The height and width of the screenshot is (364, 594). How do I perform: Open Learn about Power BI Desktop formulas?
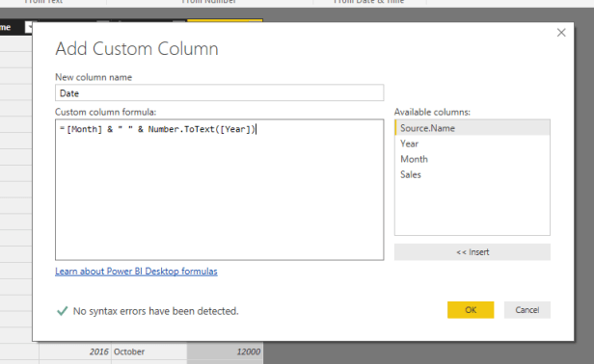[136, 272]
